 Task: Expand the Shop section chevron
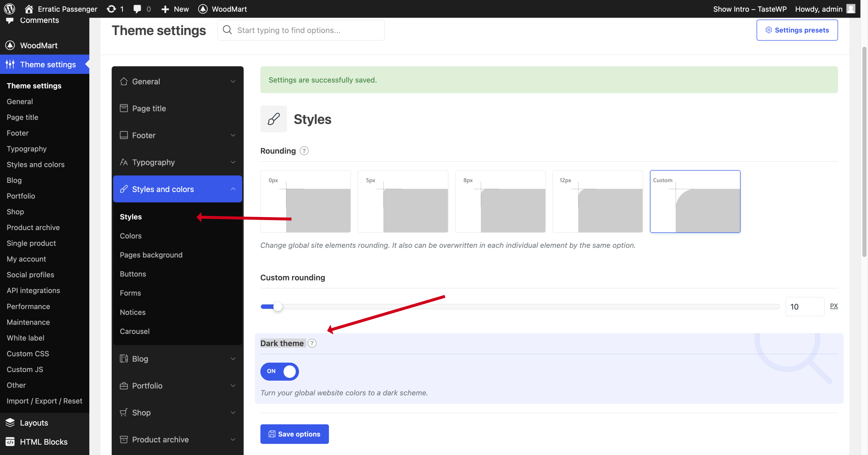233,413
